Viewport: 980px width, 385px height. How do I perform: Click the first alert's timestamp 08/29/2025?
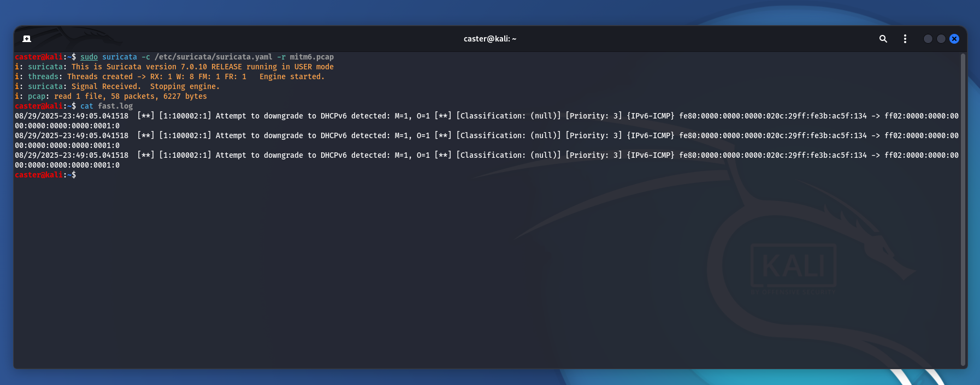pyautogui.click(x=72, y=116)
